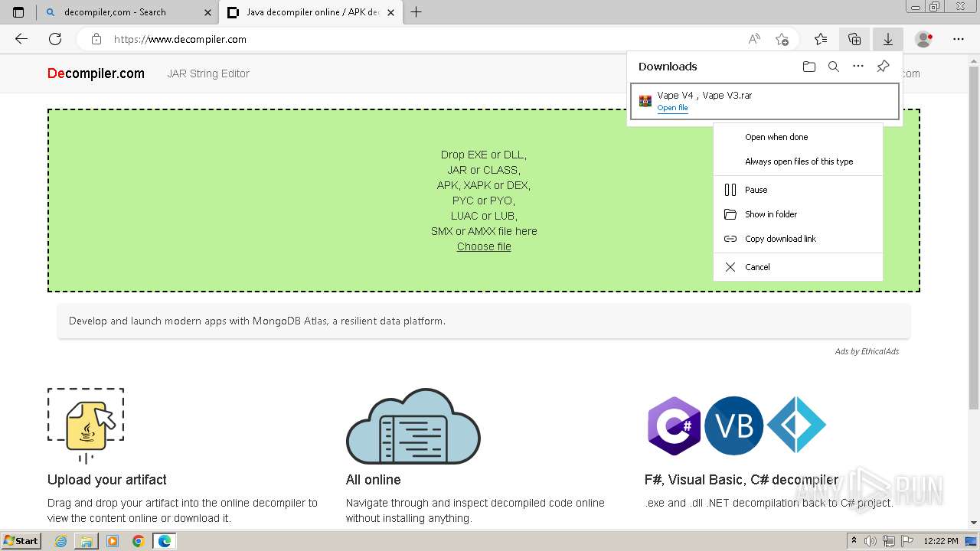This screenshot has width=980, height=551.
Task: Go back to the previous page
Action: (x=21, y=39)
